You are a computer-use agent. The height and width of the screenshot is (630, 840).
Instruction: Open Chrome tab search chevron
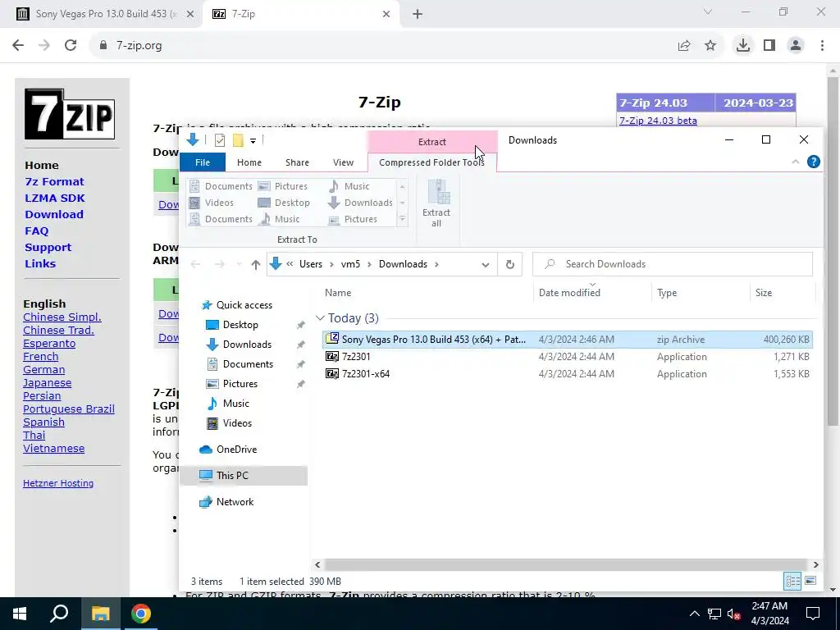pos(708,11)
